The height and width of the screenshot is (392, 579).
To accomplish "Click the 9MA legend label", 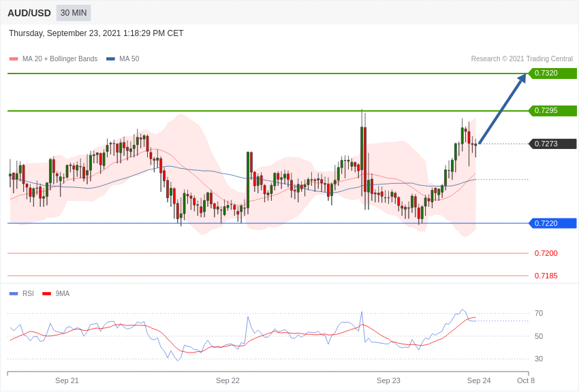I will tap(63, 293).
